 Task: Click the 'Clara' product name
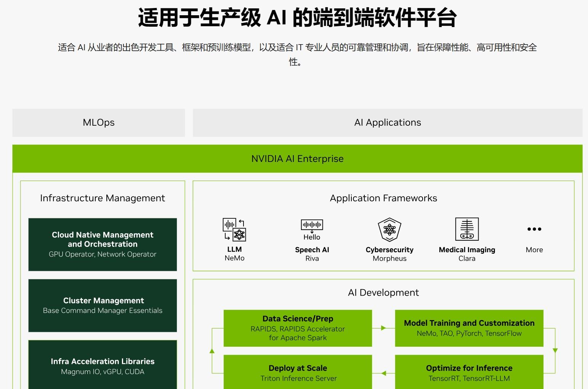pos(467,259)
